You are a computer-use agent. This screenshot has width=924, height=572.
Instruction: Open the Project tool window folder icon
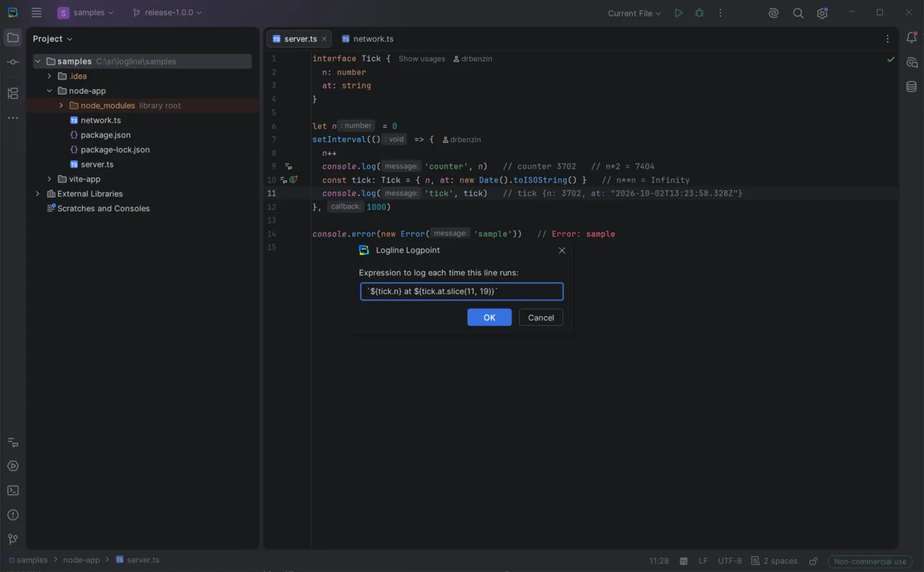[13, 38]
